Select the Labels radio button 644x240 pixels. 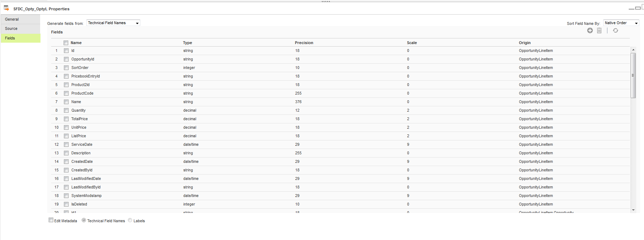(x=130, y=220)
